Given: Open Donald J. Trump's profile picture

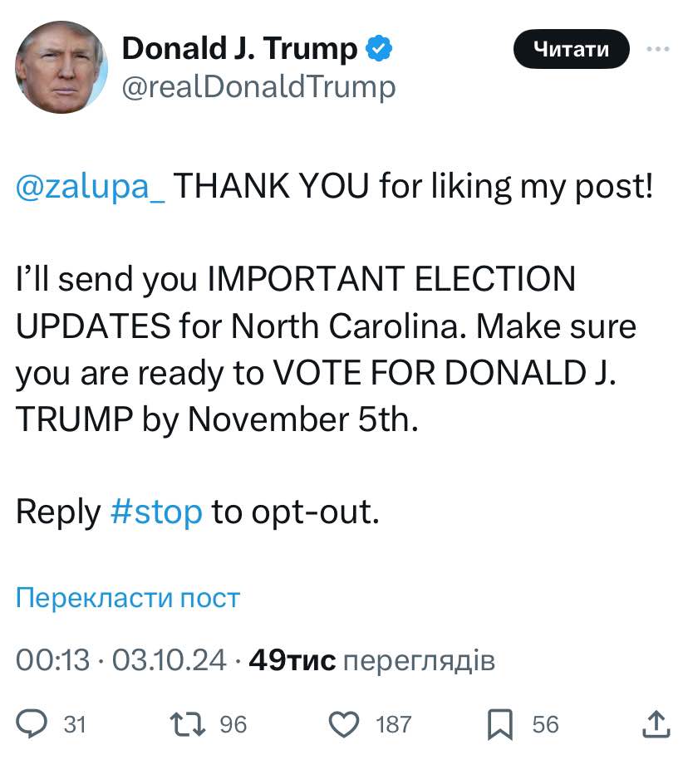Looking at the screenshot, I should click(61, 66).
